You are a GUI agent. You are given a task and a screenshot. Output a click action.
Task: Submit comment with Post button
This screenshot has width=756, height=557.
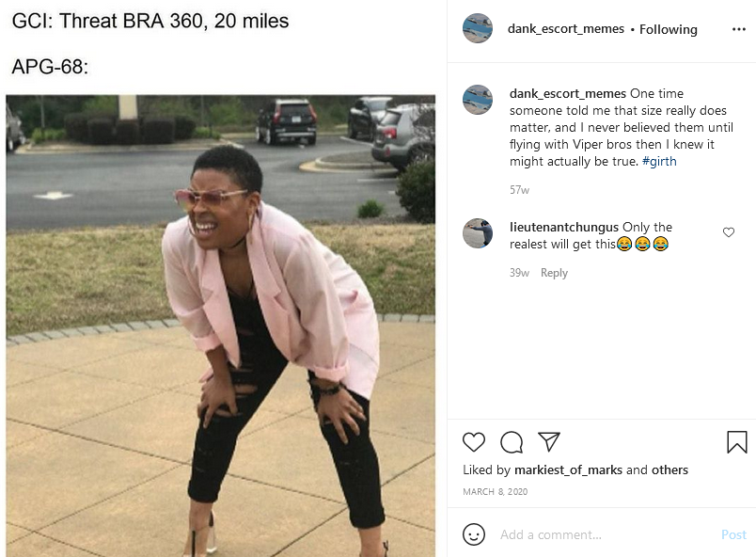pyautogui.click(x=733, y=534)
